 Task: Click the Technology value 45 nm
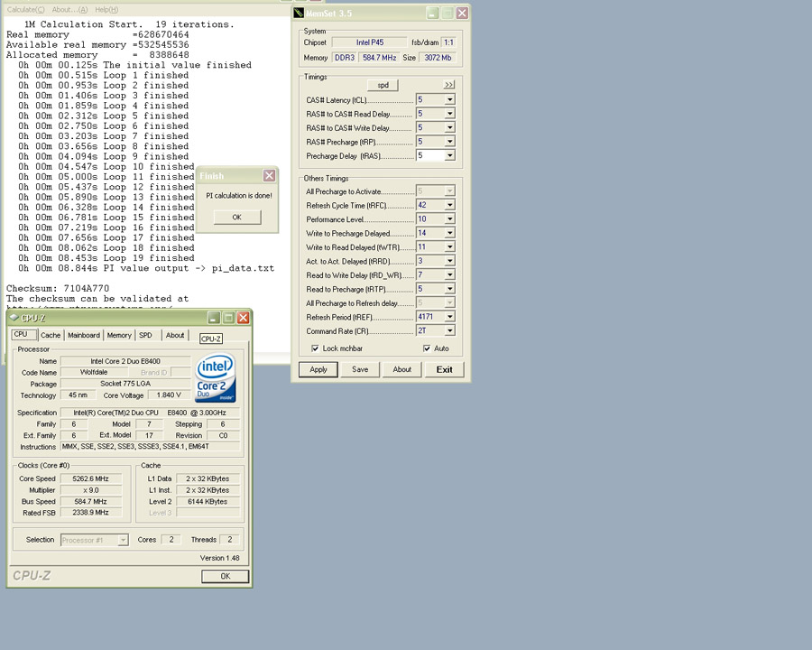(x=78, y=395)
